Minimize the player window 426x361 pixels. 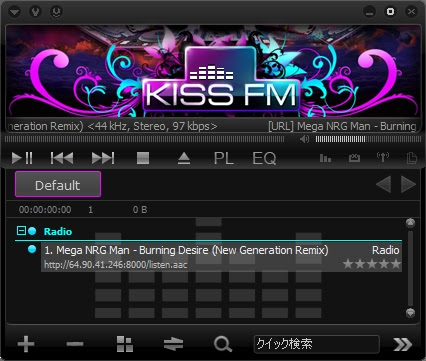[369, 12]
